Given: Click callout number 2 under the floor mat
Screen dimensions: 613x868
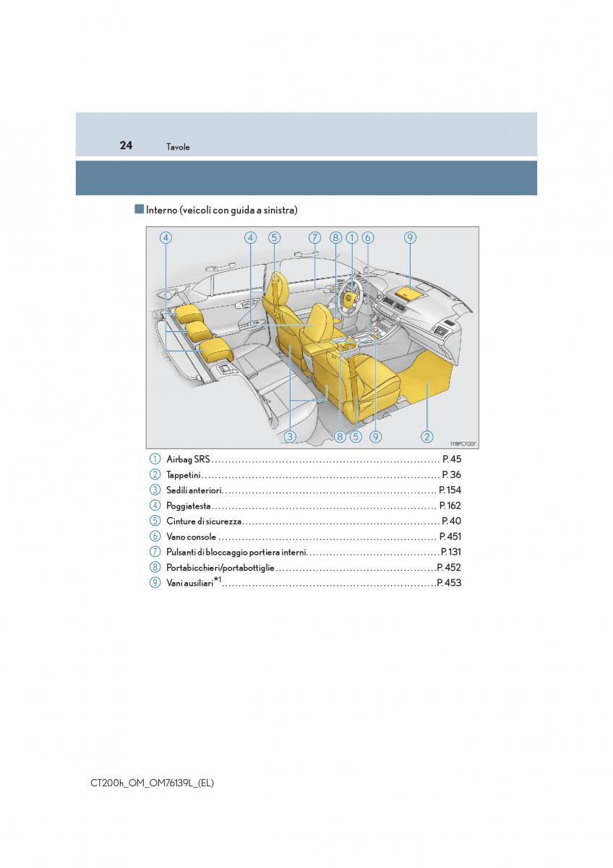Looking at the screenshot, I should pyautogui.click(x=427, y=436).
